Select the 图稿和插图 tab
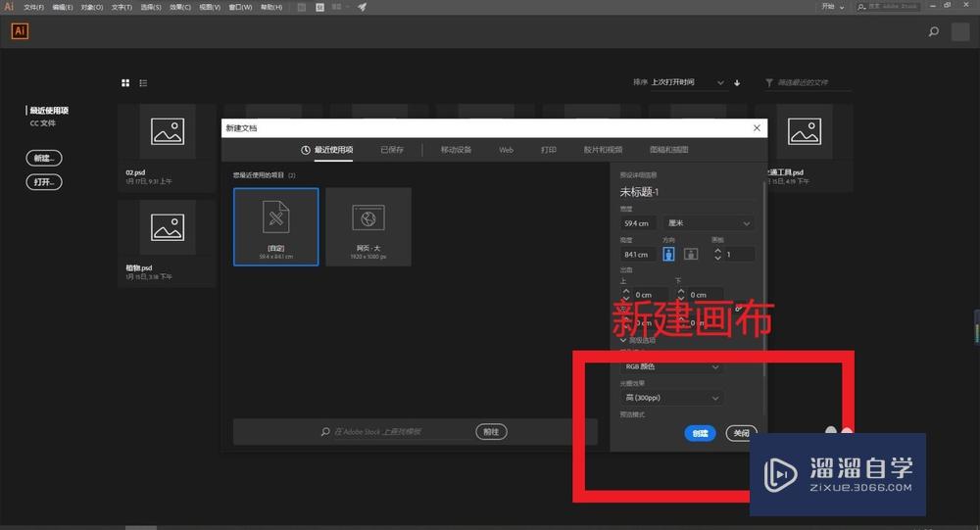The width and height of the screenshot is (980, 530). pos(668,150)
